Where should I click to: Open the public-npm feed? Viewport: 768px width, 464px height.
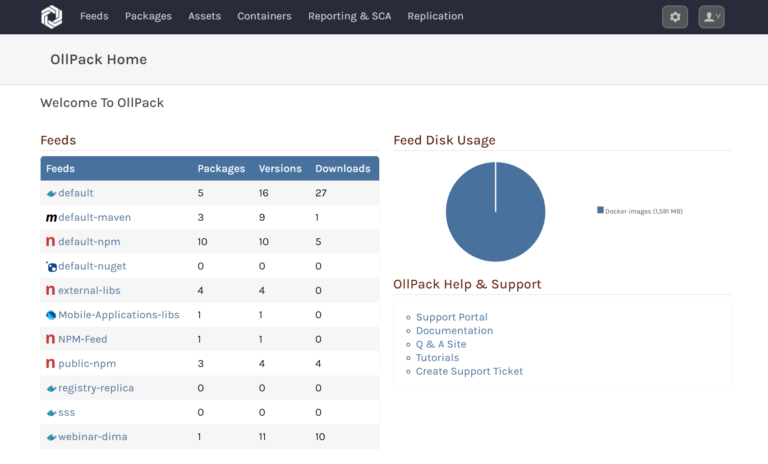coord(87,364)
